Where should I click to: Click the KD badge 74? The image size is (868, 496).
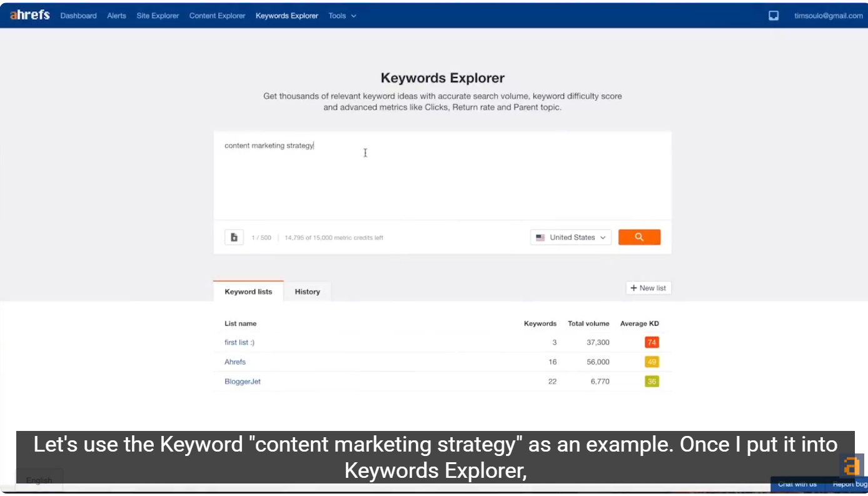652,342
